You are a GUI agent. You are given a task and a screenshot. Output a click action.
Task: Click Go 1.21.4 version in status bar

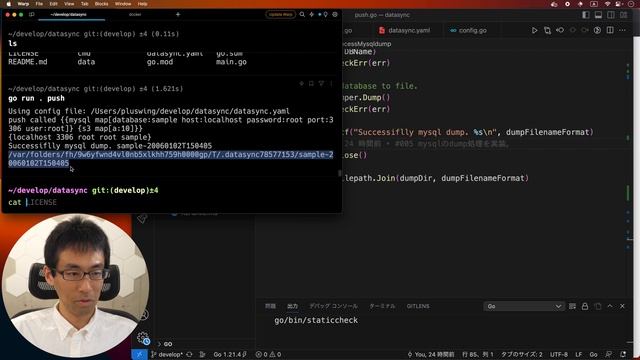pos(230,355)
